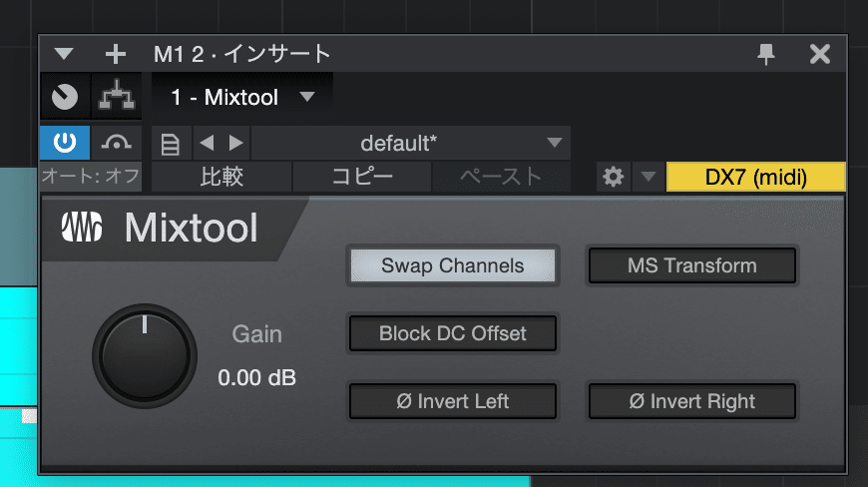Toggle Swap Channels off
Screen dimensions: 868x487
click(x=453, y=265)
